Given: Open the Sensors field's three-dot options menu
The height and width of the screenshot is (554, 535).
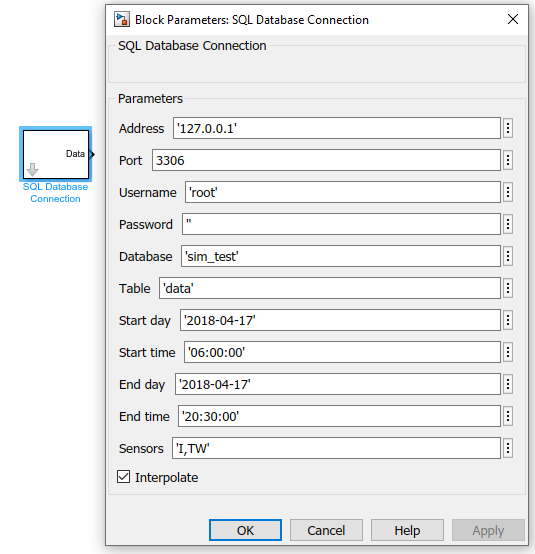Looking at the screenshot, I should tap(508, 448).
